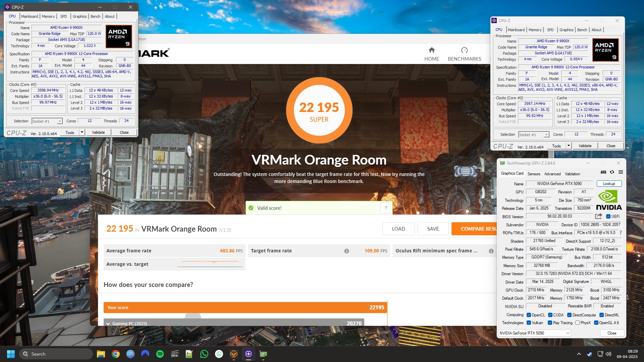Switch to Graphics tab in right CPU-Z

point(566,30)
